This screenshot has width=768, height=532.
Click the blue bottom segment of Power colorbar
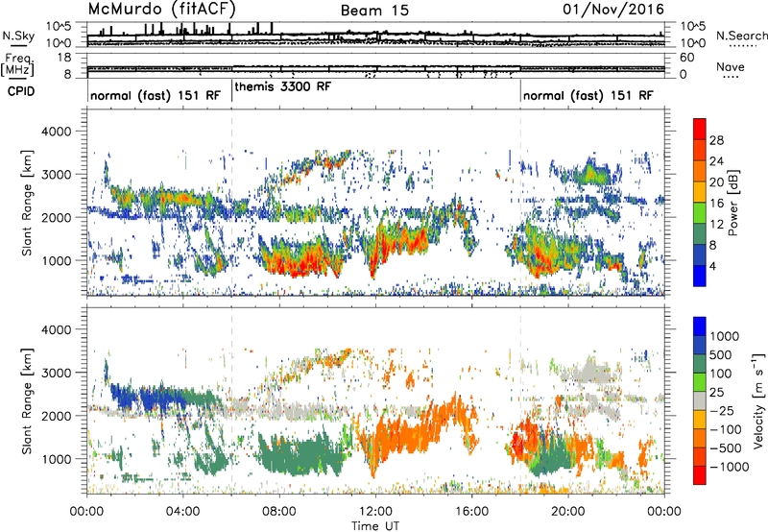pos(700,276)
